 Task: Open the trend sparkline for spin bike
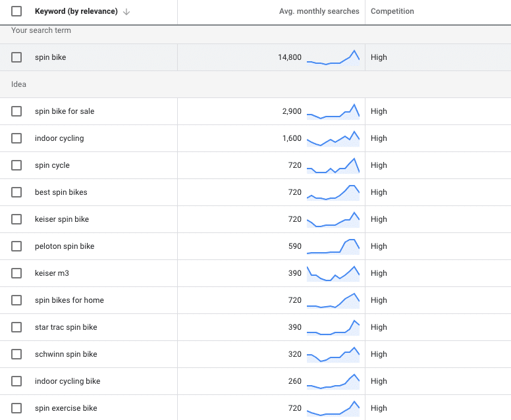[333, 57]
